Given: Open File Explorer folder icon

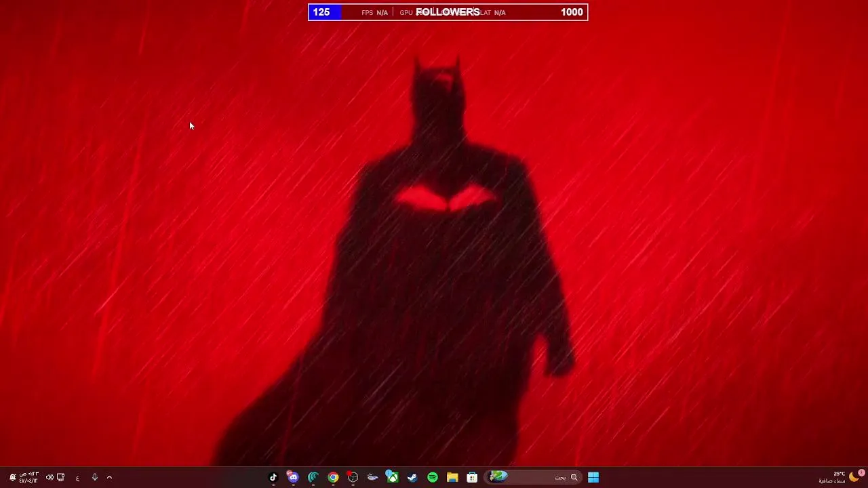Looking at the screenshot, I should pos(452,477).
